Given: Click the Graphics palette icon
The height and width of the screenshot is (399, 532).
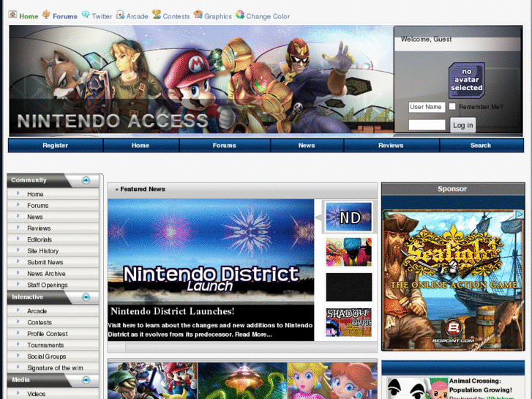Looking at the screenshot, I should (198, 15).
